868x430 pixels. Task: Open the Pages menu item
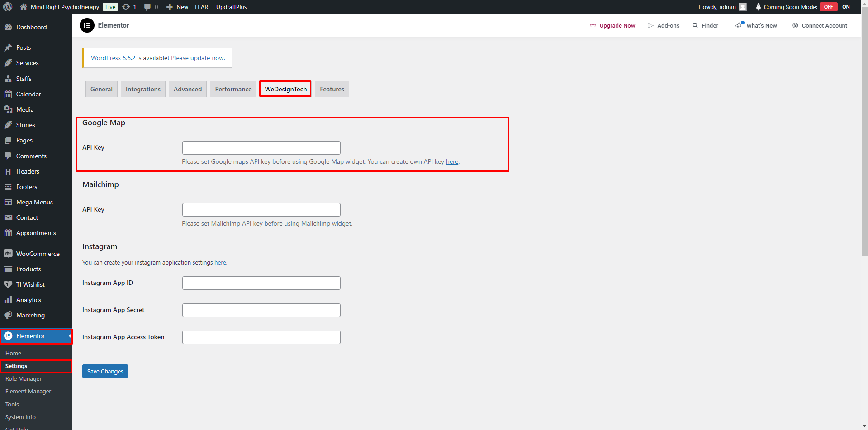(36, 140)
